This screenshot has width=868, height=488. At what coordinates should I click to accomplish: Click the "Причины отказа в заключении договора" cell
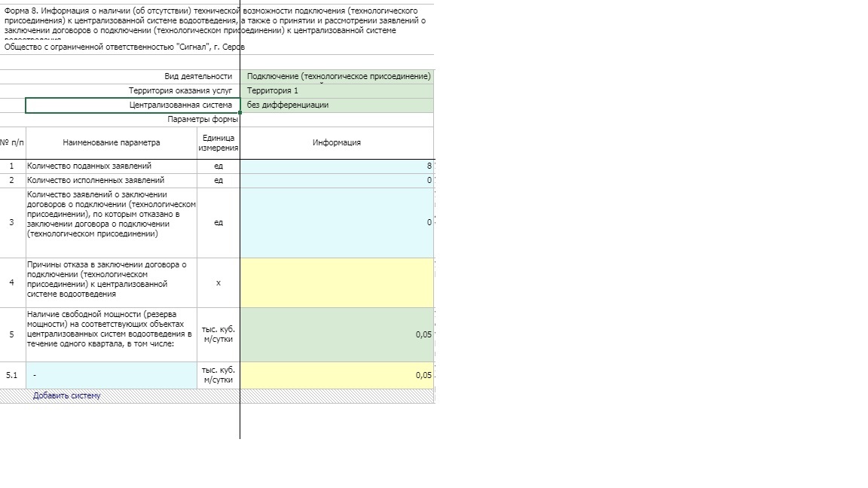coord(112,282)
